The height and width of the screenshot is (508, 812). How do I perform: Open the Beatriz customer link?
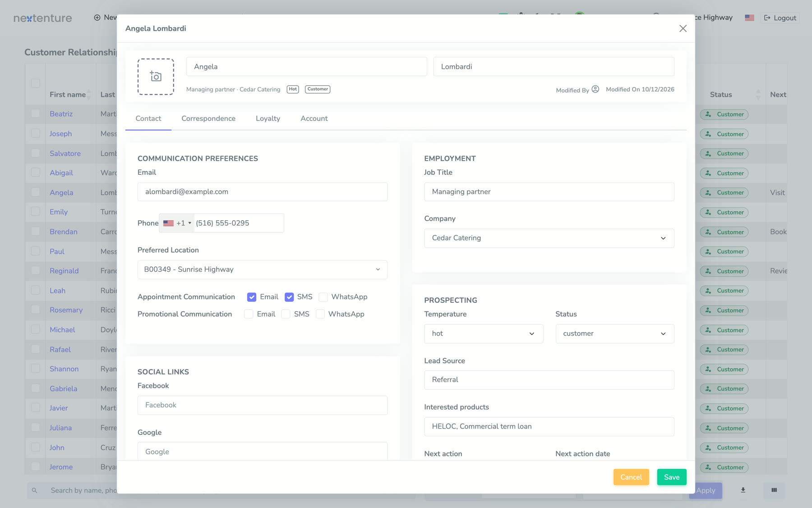tap(61, 114)
